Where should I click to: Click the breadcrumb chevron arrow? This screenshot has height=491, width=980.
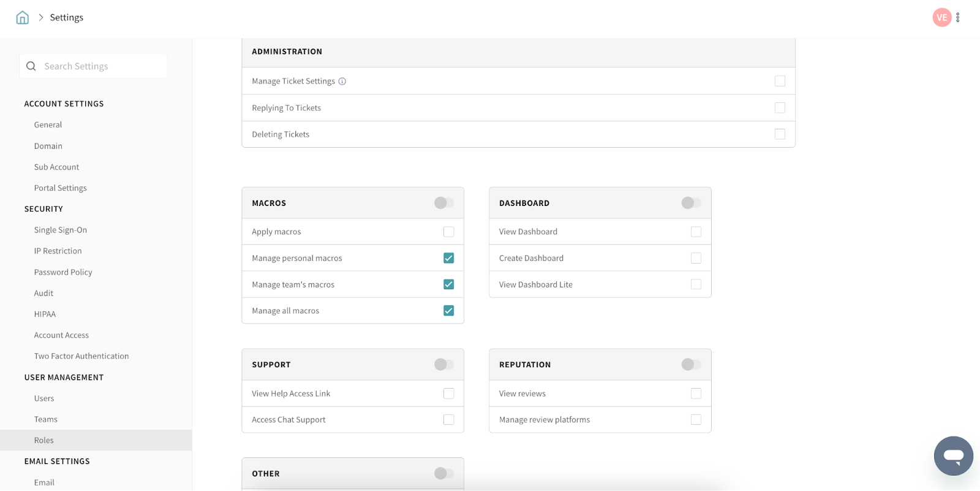(x=41, y=17)
